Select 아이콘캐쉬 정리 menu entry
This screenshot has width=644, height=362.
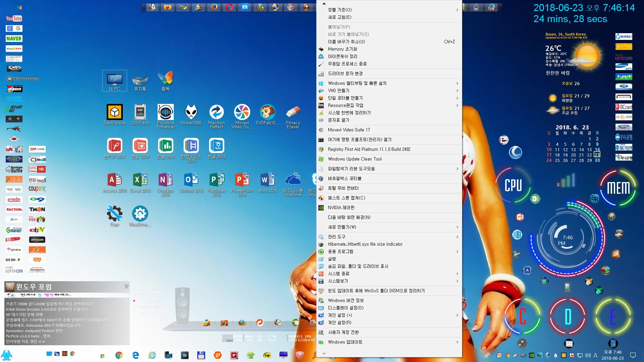point(389,56)
